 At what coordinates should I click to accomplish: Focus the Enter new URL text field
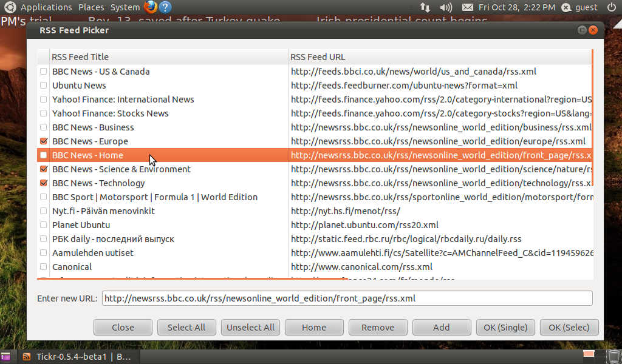click(347, 298)
